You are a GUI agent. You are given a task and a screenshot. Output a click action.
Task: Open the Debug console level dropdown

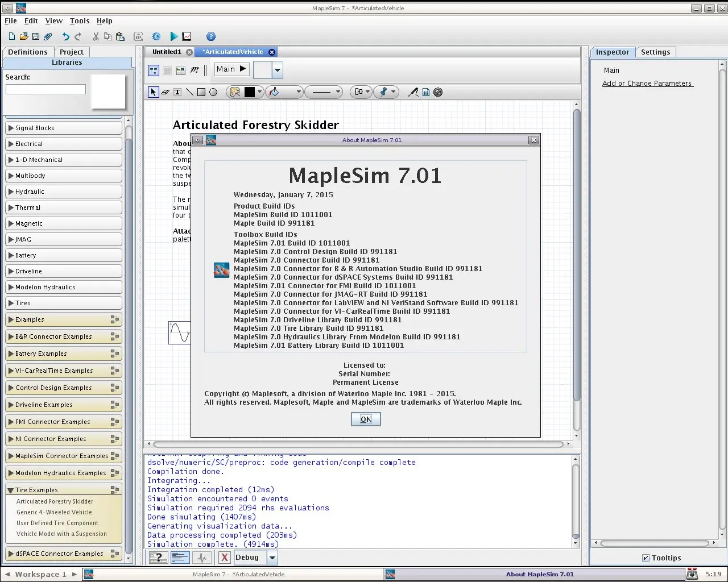point(272,558)
